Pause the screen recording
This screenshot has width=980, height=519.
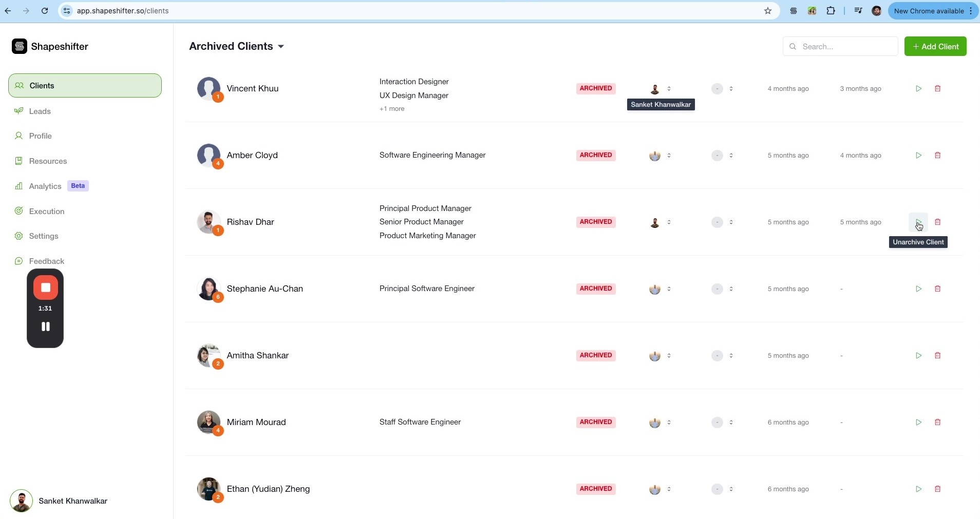(x=45, y=326)
